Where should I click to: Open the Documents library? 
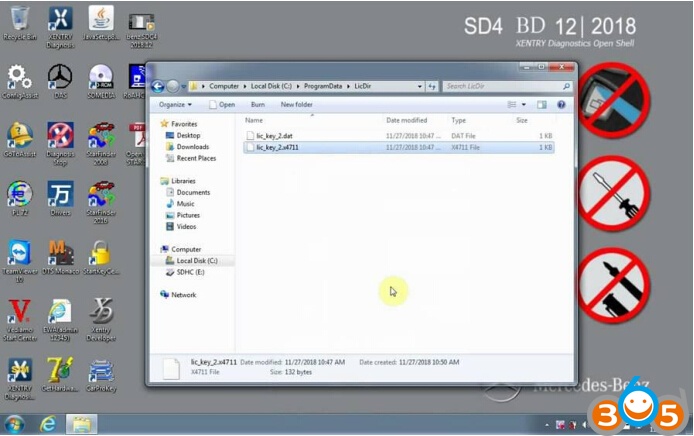188,193
